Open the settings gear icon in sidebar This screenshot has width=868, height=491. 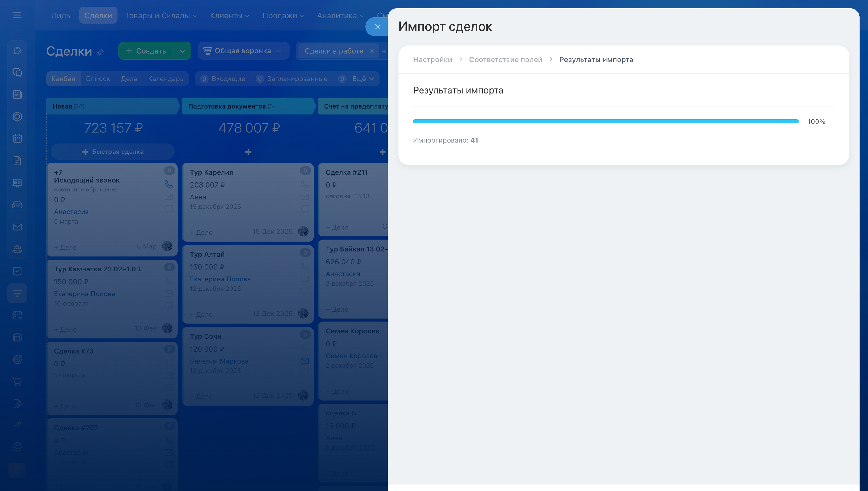coord(17,446)
